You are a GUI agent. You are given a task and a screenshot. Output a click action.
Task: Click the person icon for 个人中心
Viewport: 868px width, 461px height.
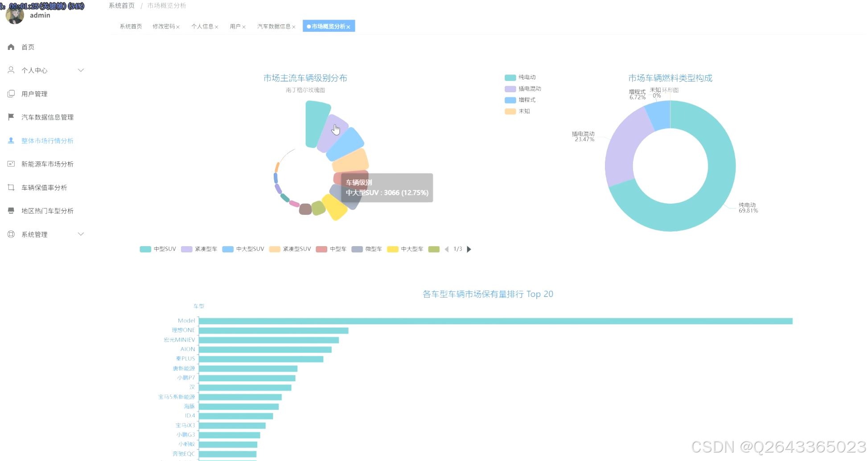(x=11, y=70)
